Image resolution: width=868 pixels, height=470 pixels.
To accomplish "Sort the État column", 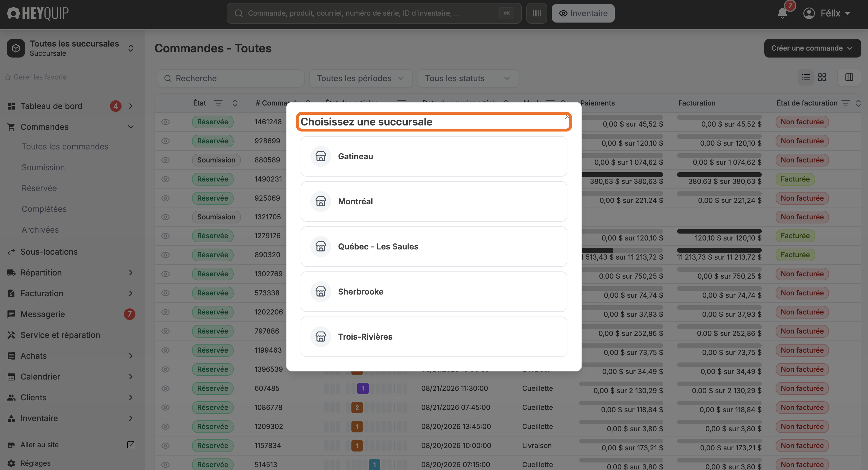I will [235, 103].
